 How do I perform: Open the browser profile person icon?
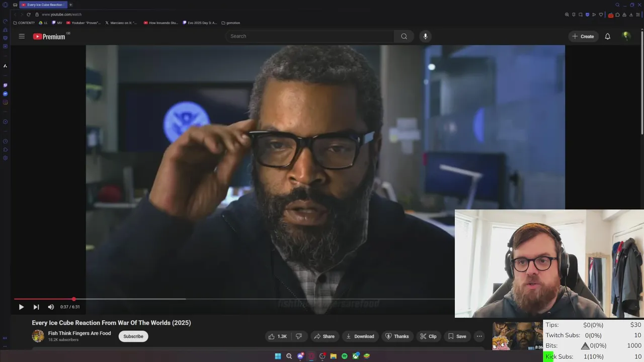(x=624, y=15)
